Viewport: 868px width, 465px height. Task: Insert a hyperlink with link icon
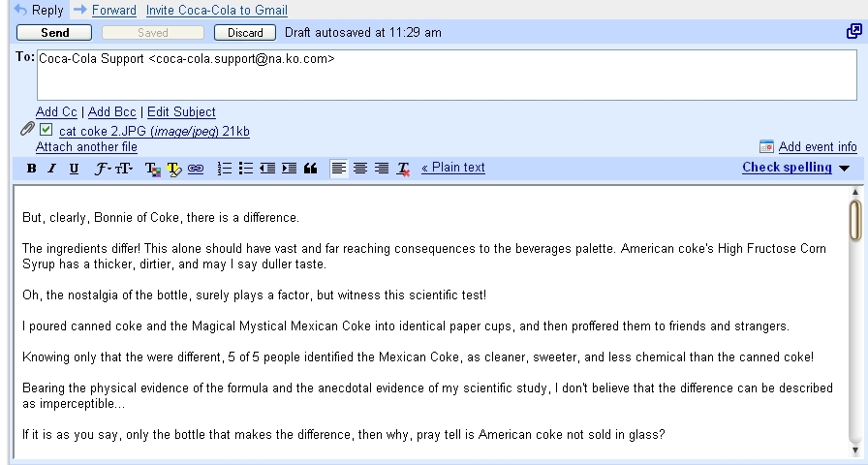point(195,169)
